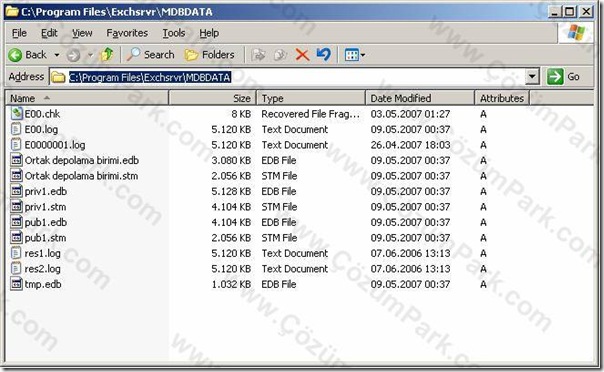This screenshot has height=372, width=604.
Task: Open the Search pane
Action: pos(151,55)
